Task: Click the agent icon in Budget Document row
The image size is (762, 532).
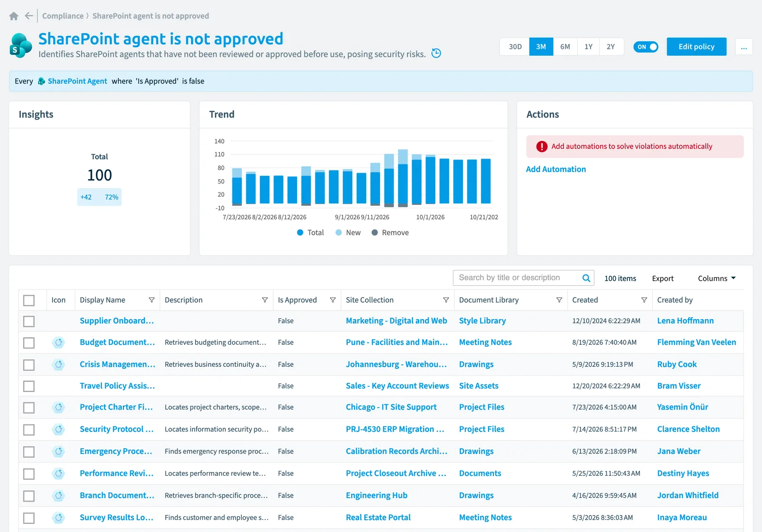Action: tap(59, 342)
